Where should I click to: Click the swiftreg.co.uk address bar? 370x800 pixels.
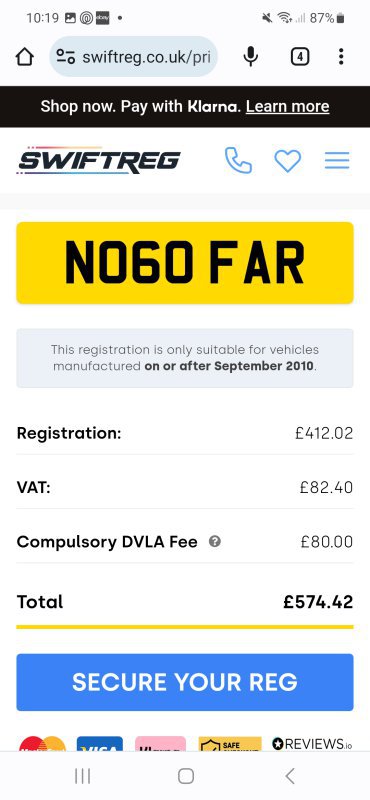[134, 57]
